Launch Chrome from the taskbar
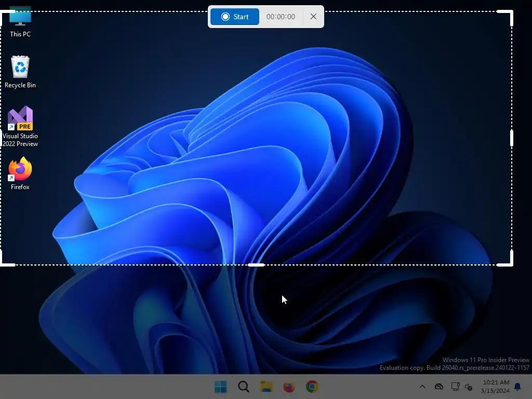Image resolution: width=532 pixels, height=399 pixels. tap(312, 387)
